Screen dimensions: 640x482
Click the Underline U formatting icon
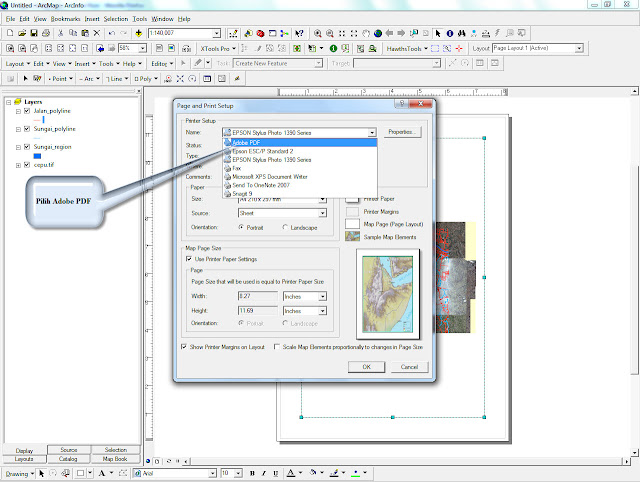coord(276,473)
